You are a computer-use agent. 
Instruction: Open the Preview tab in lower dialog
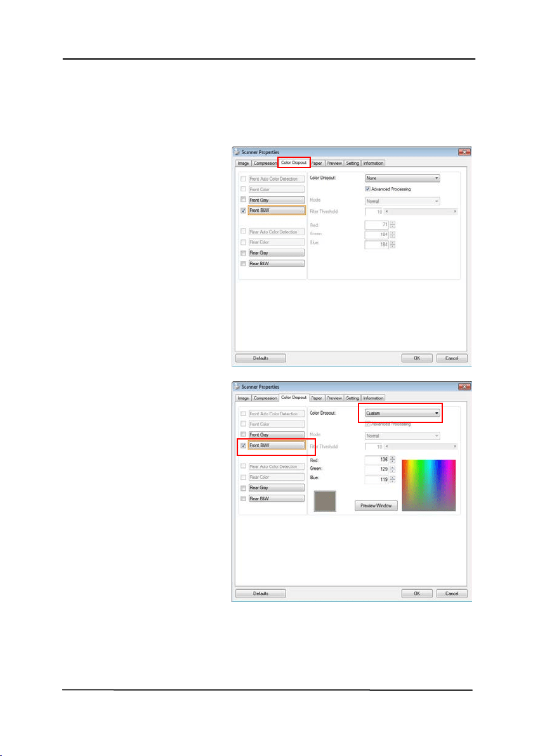[x=334, y=398]
